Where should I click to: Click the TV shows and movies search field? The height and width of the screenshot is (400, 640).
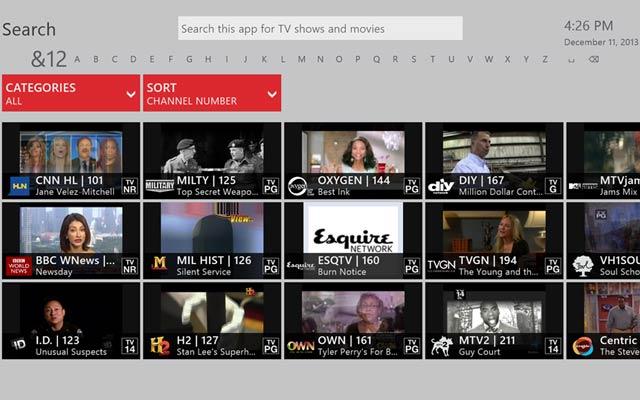320,29
